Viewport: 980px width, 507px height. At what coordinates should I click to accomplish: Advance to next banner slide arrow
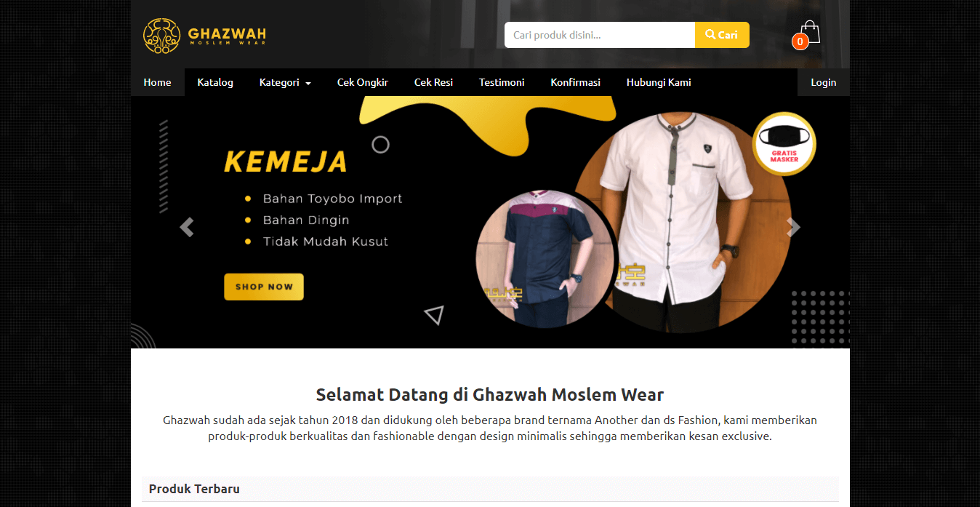pos(793,228)
